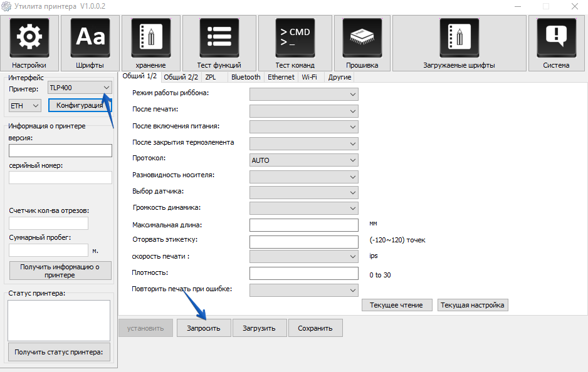Image resolution: width=588 pixels, height=372 pixels.
Task: Switch to the Bluetooth tab
Action: tap(245, 77)
